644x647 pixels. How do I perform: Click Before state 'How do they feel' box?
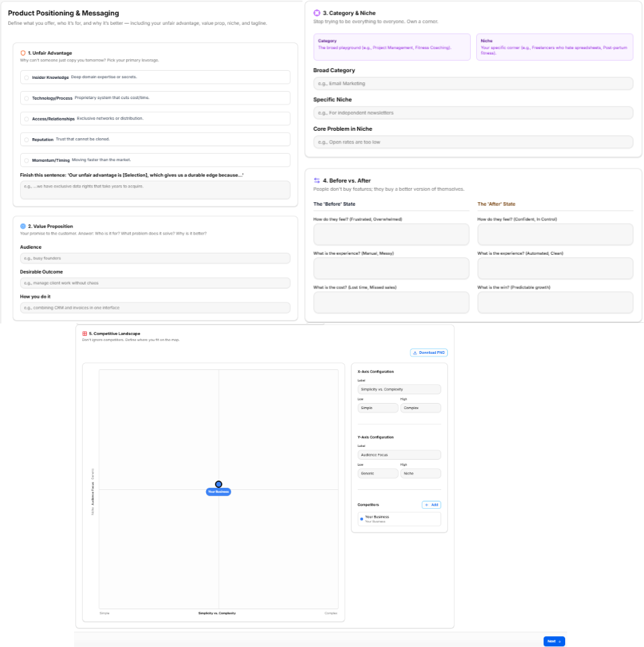tap(391, 235)
